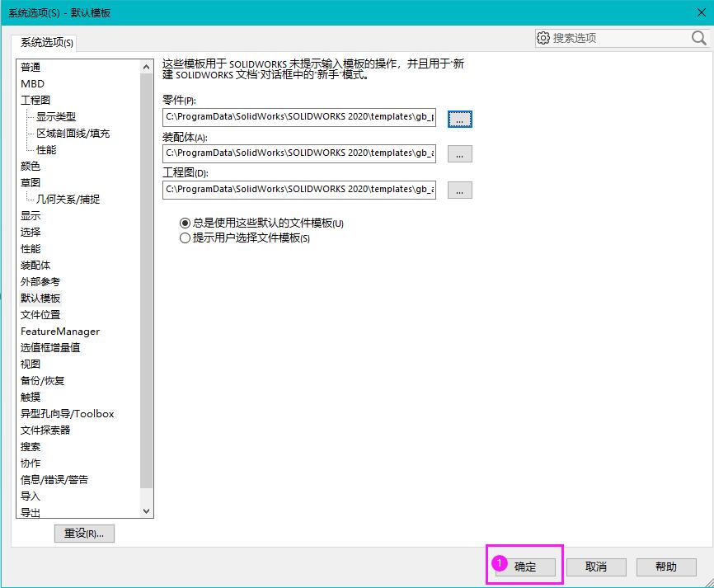This screenshot has width=714, height=588.
Task: Select the 颜色 category in the sidebar
Action: 30,166
